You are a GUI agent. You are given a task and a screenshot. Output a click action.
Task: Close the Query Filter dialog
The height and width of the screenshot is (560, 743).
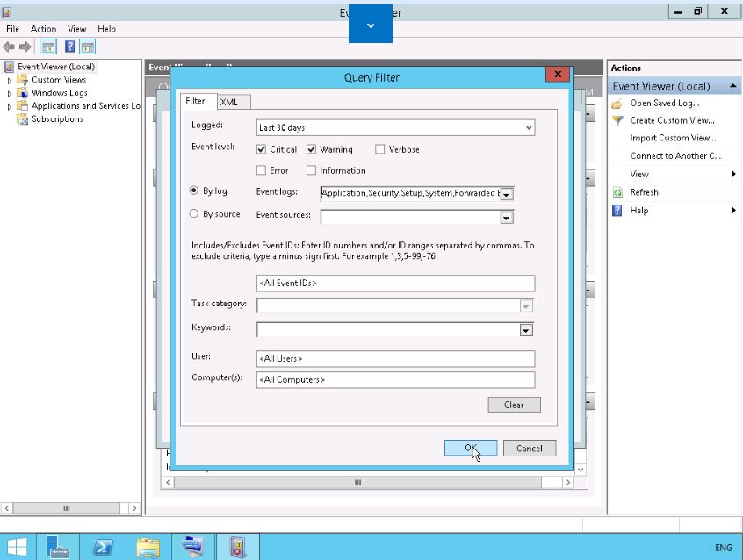click(x=558, y=74)
